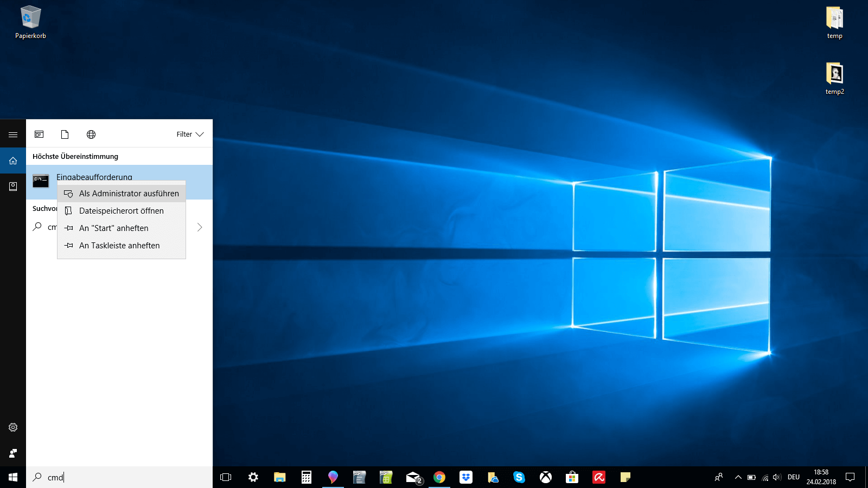Open Dropbox from the taskbar
The image size is (868, 488).
(466, 477)
